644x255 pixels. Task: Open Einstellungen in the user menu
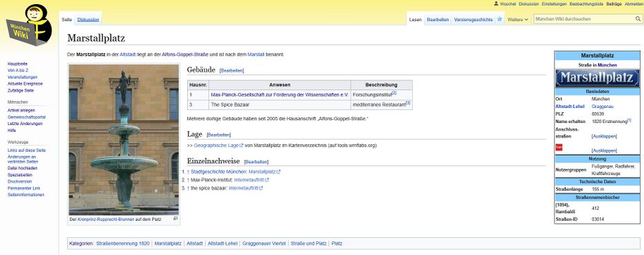pyautogui.click(x=554, y=3)
